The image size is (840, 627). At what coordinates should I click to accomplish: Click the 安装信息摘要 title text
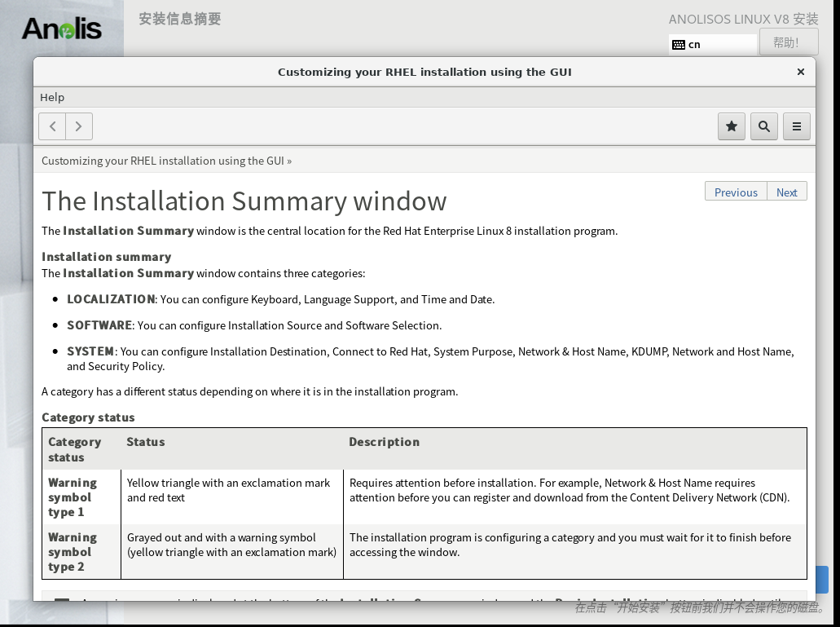pos(179,19)
